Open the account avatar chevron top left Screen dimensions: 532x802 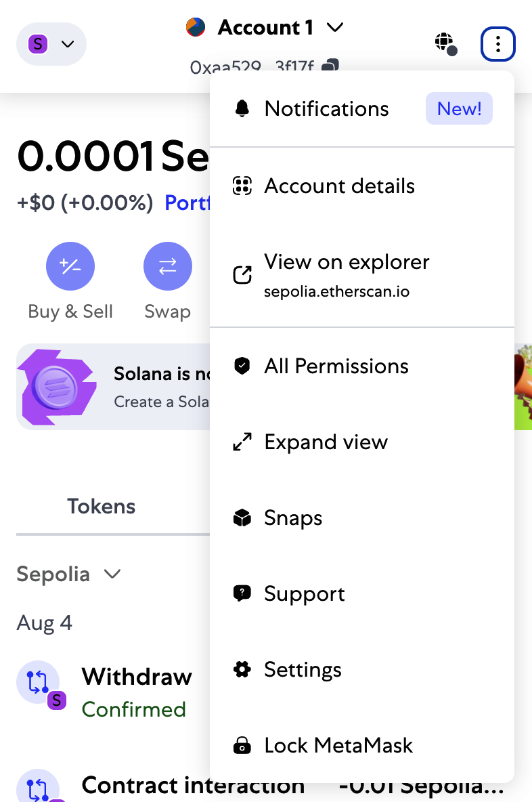point(66,43)
